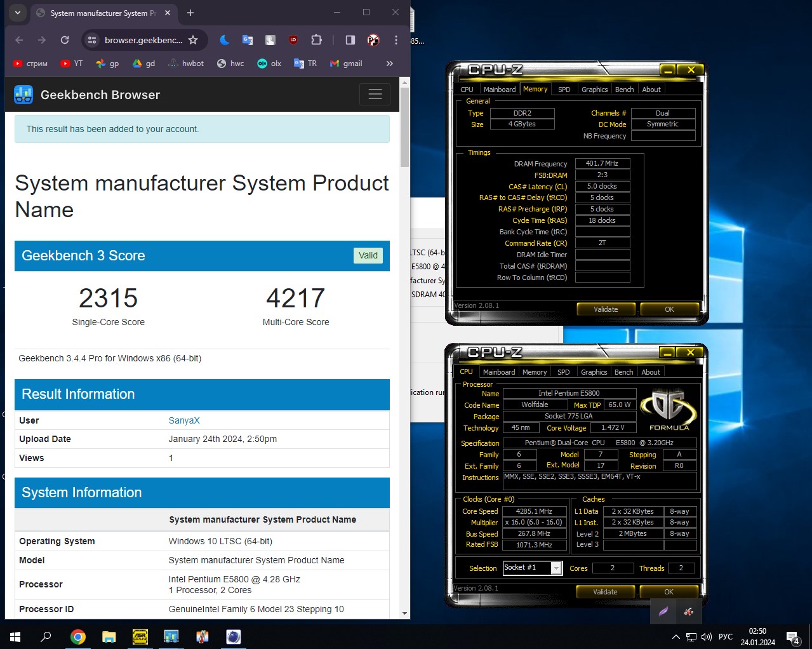Toggle the browser side panel icon
This screenshot has width=812, height=649.
[x=350, y=40]
